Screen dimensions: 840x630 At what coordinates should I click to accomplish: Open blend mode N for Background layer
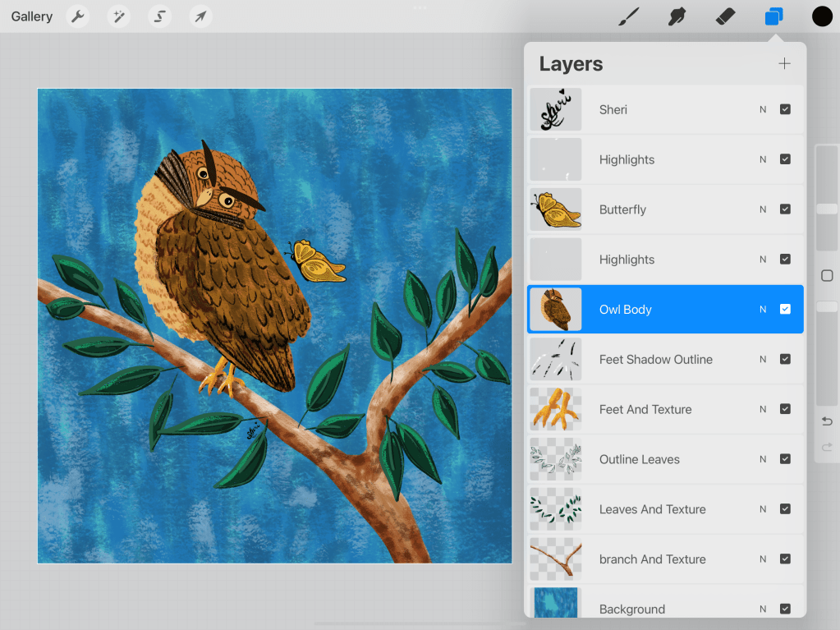pyautogui.click(x=763, y=609)
